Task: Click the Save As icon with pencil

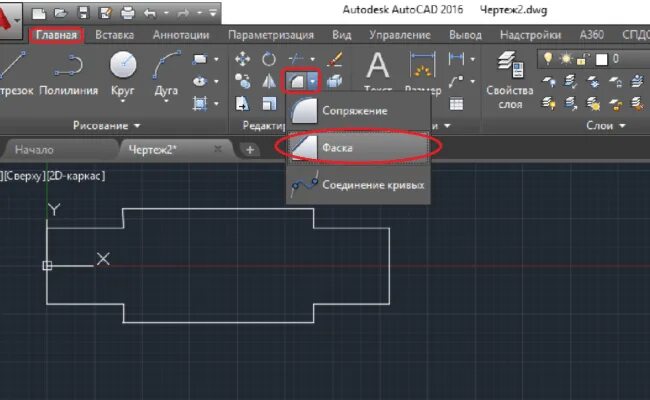Action: [105, 14]
